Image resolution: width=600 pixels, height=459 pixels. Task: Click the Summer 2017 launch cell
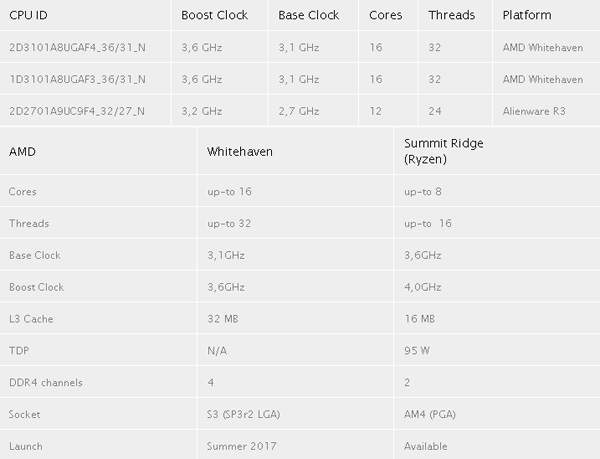pyautogui.click(x=239, y=446)
